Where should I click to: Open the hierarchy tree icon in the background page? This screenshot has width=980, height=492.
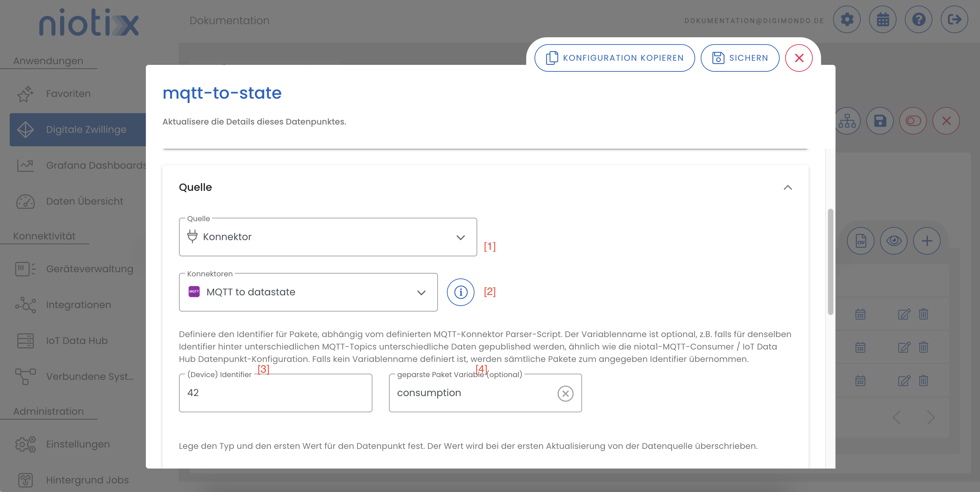847,121
